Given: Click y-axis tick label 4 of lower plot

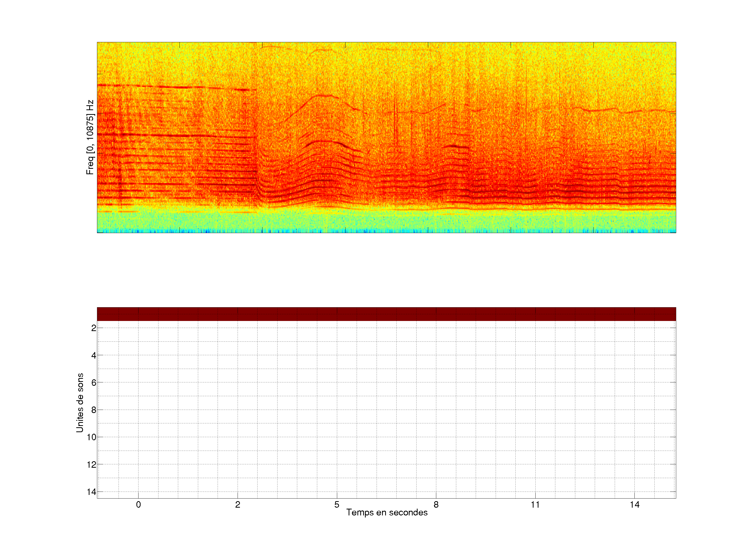Looking at the screenshot, I should tap(94, 355).
